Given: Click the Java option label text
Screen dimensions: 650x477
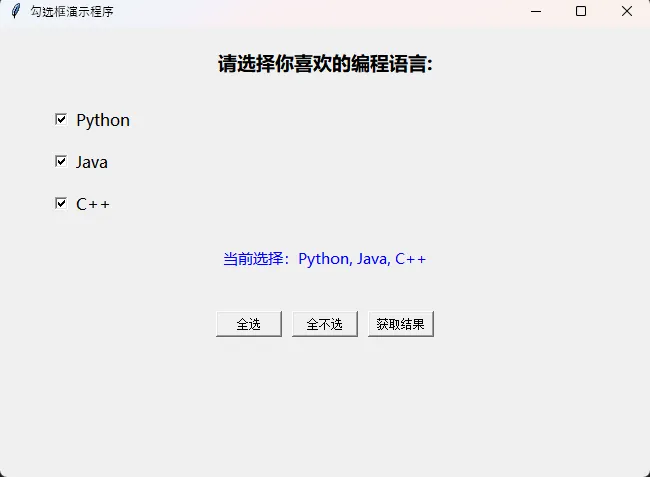Looking at the screenshot, I should [x=92, y=162].
